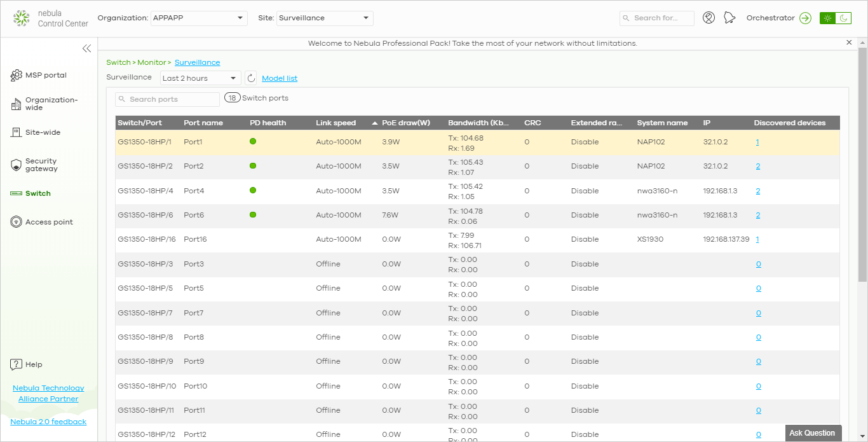This screenshot has width=868, height=442.
Task: Click the Search ports input field
Action: 167,99
